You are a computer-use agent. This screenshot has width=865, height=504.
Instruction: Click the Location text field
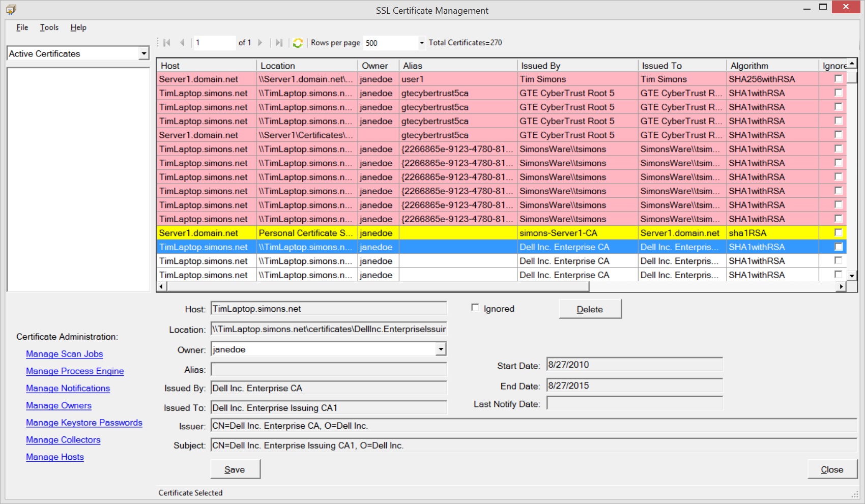pyautogui.click(x=329, y=329)
